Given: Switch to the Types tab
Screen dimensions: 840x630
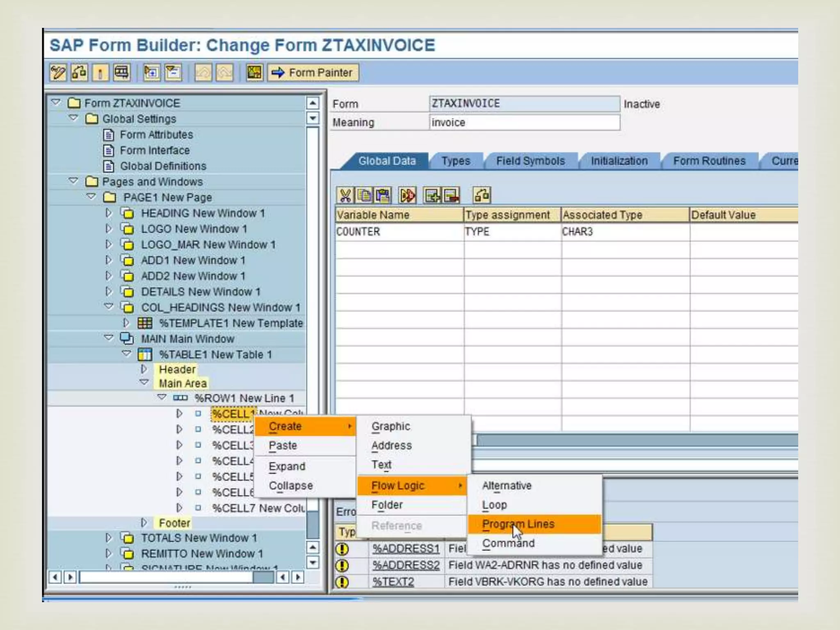Looking at the screenshot, I should 456,161.
